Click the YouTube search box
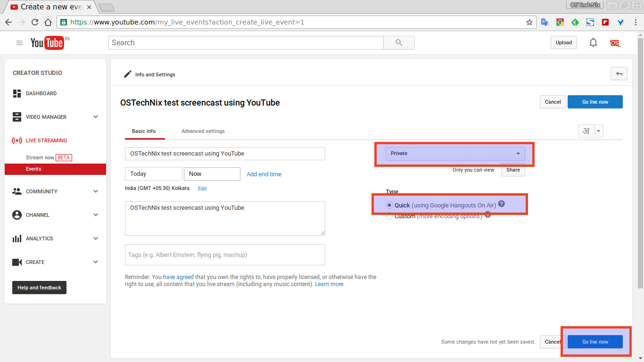 point(246,42)
